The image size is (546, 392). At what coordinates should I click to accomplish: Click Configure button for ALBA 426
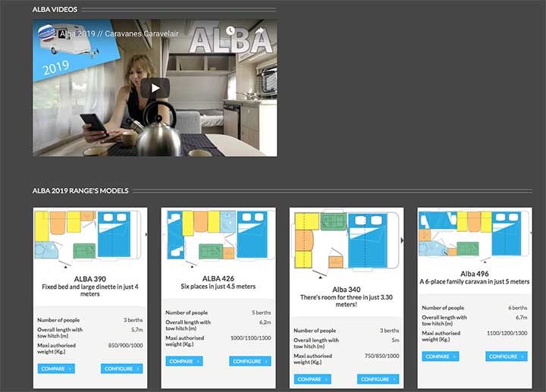tap(249, 362)
